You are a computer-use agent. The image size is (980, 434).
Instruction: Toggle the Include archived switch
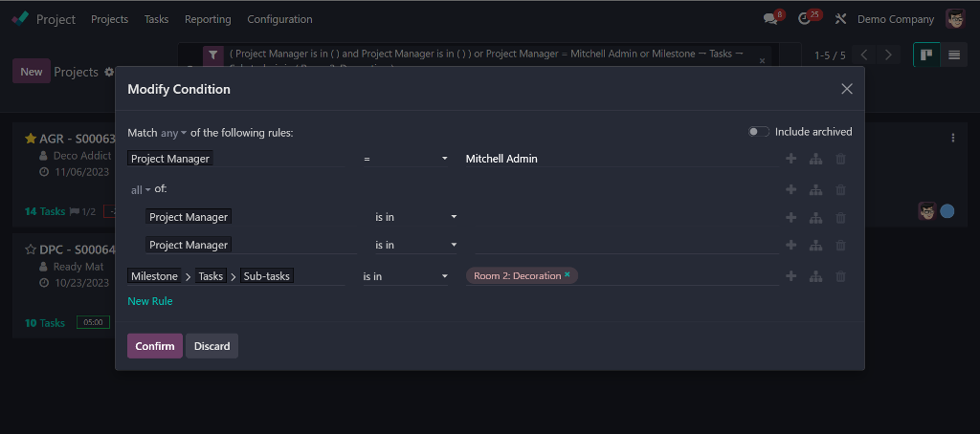tap(758, 132)
